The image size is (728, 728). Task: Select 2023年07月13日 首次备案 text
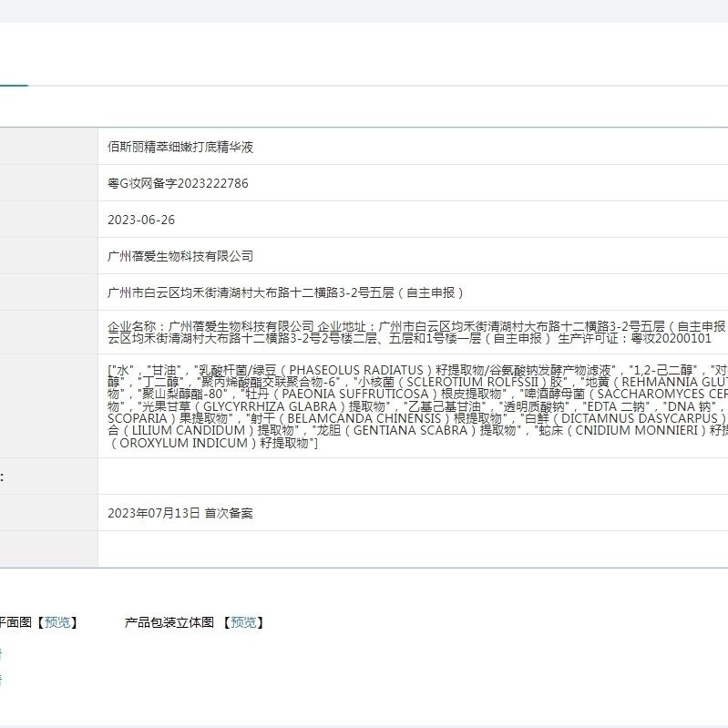click(x=180, y=513)
